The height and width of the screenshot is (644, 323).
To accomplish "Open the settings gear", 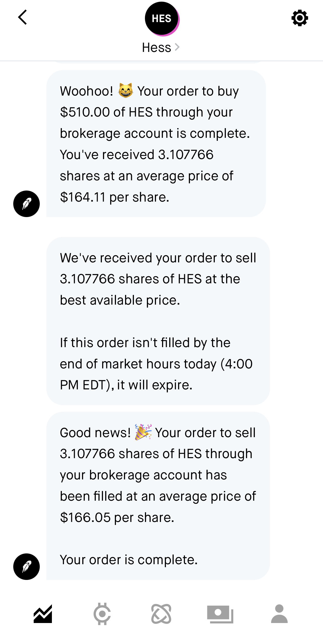I will (x=300, y=18).
